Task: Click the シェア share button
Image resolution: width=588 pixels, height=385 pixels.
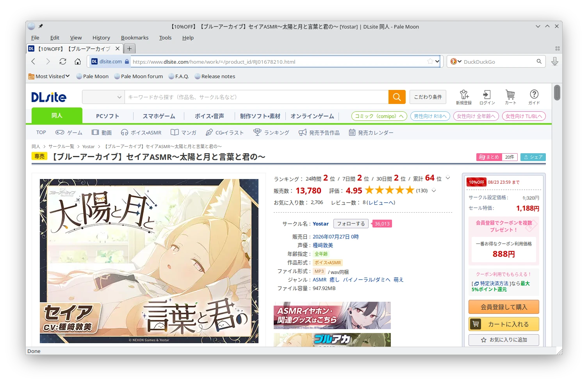Action: click(533, 157)
